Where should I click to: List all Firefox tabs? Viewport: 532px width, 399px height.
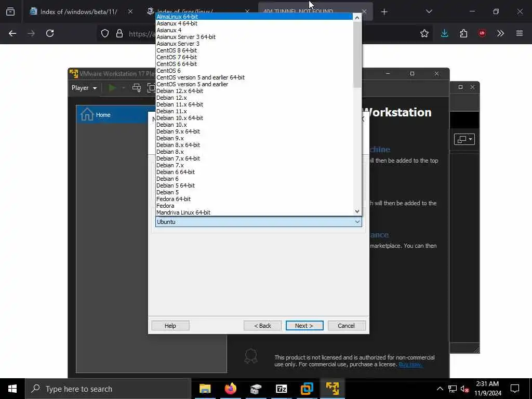pyautogui.click(x=429, y=12)
